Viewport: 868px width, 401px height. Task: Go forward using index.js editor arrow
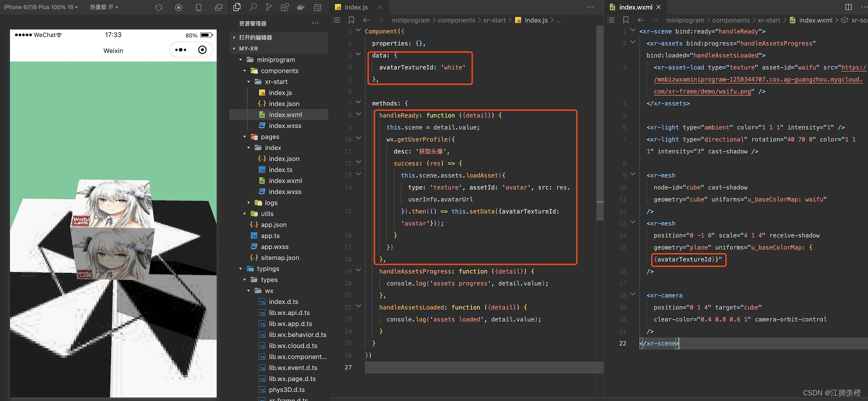[380, 20]
